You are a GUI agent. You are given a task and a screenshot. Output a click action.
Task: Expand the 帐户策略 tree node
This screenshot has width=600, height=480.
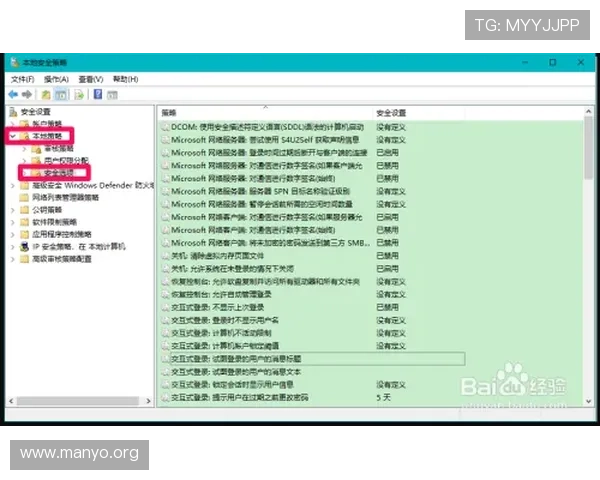pos(14,123)
